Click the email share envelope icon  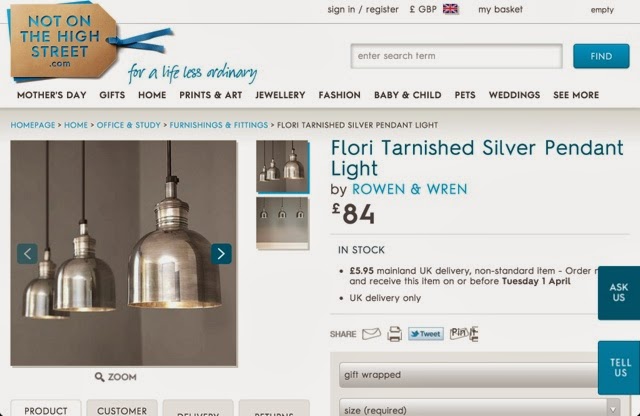pos(371,334)
